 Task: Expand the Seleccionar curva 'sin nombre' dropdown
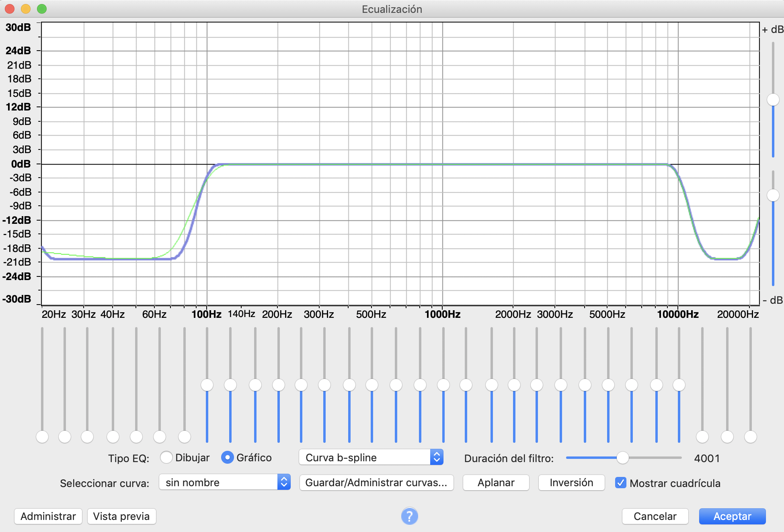point(224,482)
